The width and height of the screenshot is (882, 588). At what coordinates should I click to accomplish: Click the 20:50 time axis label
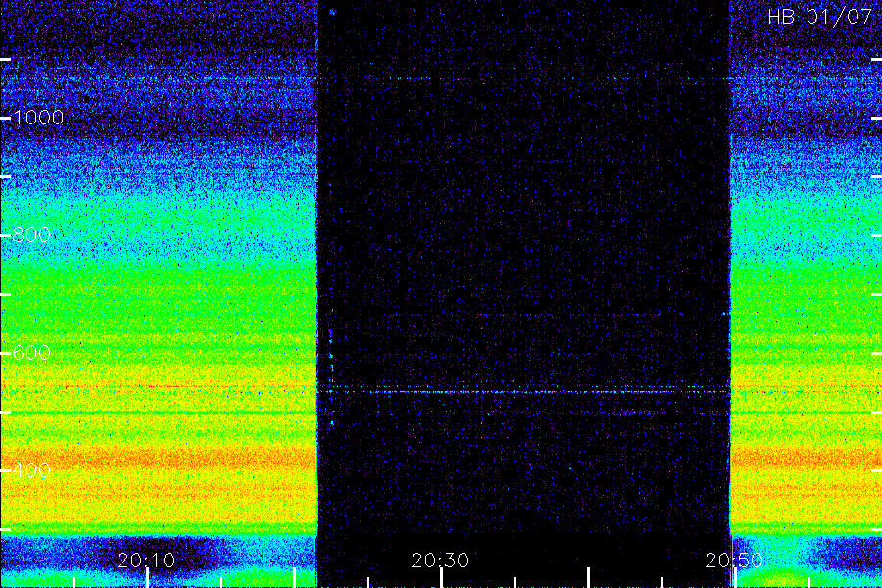(x=734, y=561)
